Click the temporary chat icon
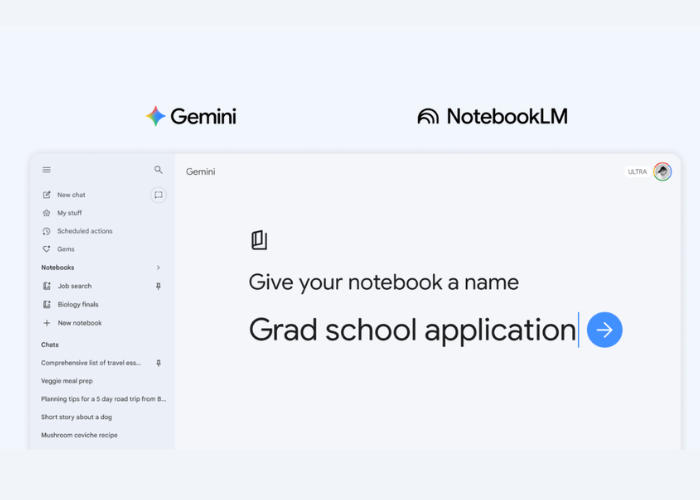Viewport: 700px width, 500px height. click(x=158, y=195)
